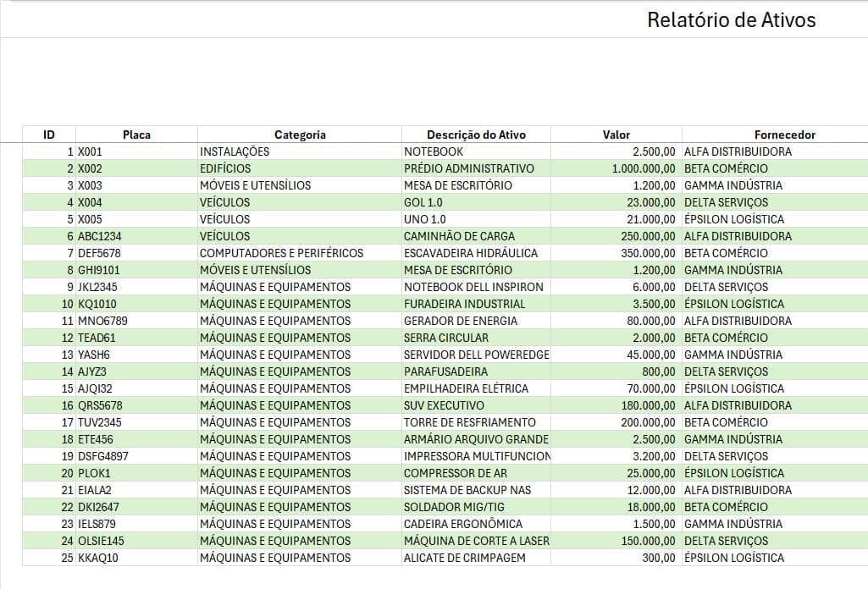This screenshot has width=868, height=589.
Task: Click the NOTEBOOK DELL INSPIRON cell
Action: (476, 287)
